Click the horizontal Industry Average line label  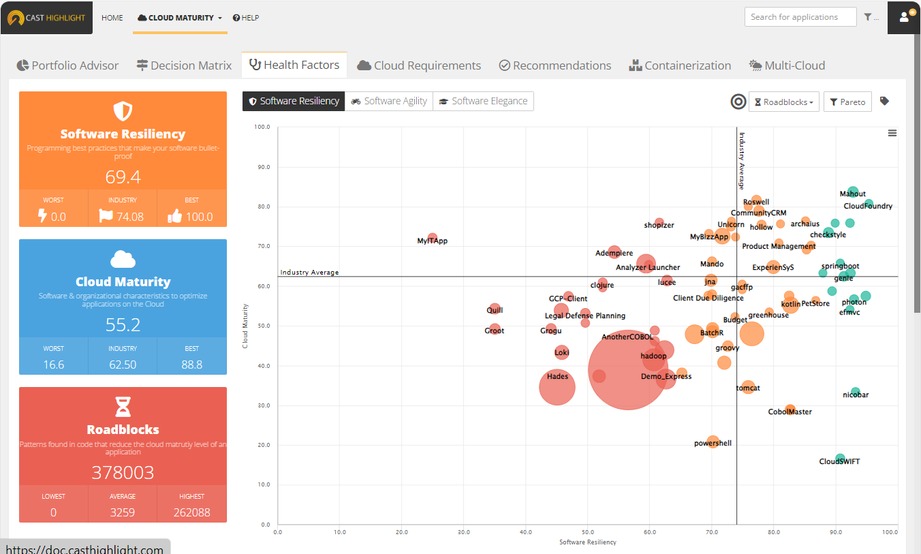(310, 272)
